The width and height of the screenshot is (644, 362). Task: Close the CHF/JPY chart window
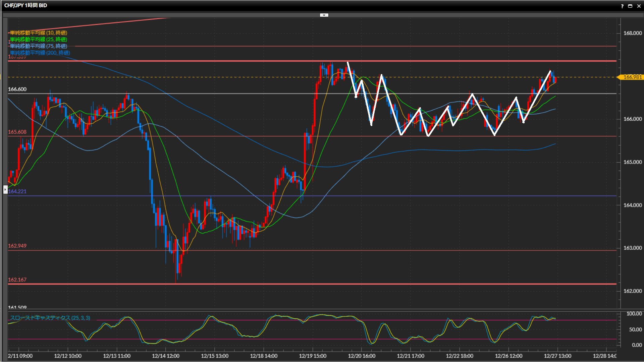(639, 6)
